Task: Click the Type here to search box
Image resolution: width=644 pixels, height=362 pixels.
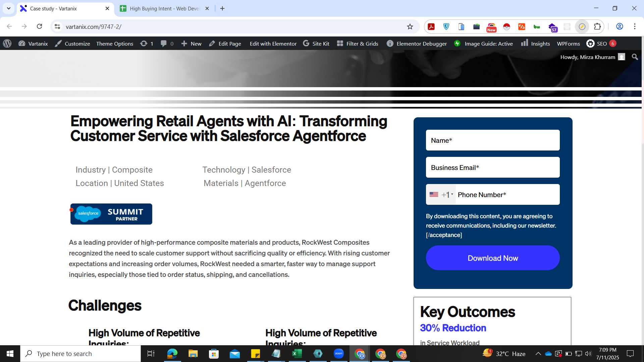Action: [80, 354]
